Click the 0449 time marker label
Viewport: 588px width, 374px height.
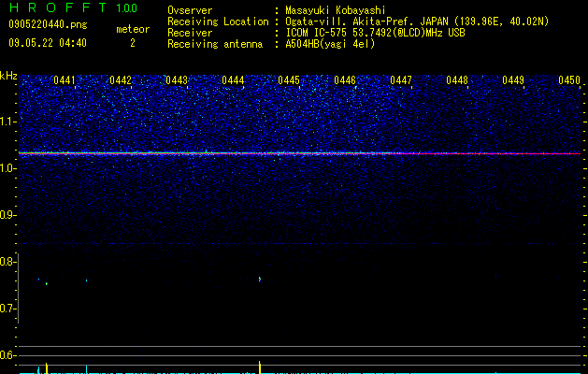(513, 80)
